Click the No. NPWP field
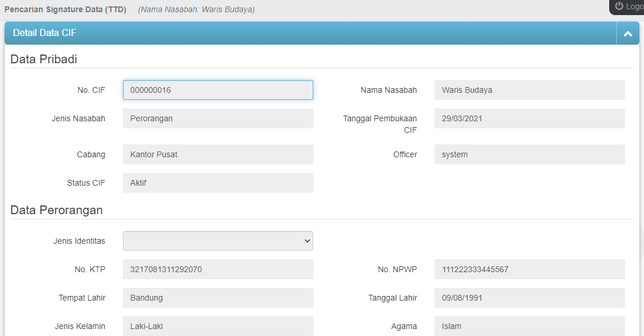The height and width of the screenshot is (336, 644). click(529, 269)
